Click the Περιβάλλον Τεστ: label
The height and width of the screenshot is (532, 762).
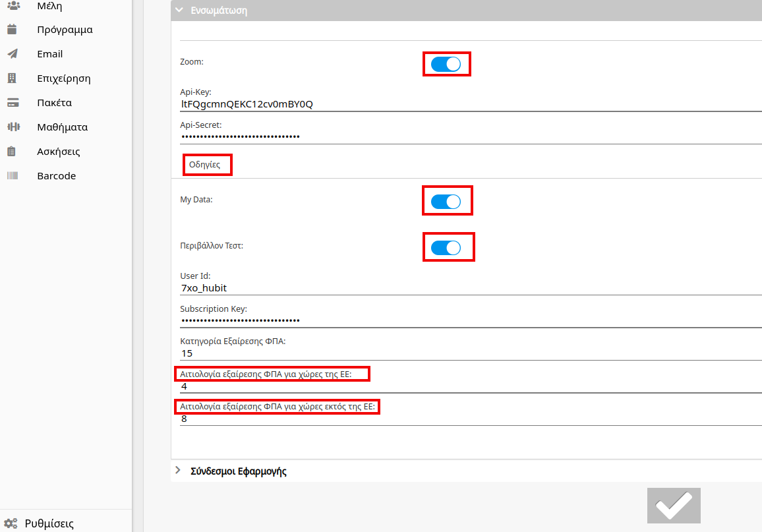pyautogui.click(x=212, y=246)
